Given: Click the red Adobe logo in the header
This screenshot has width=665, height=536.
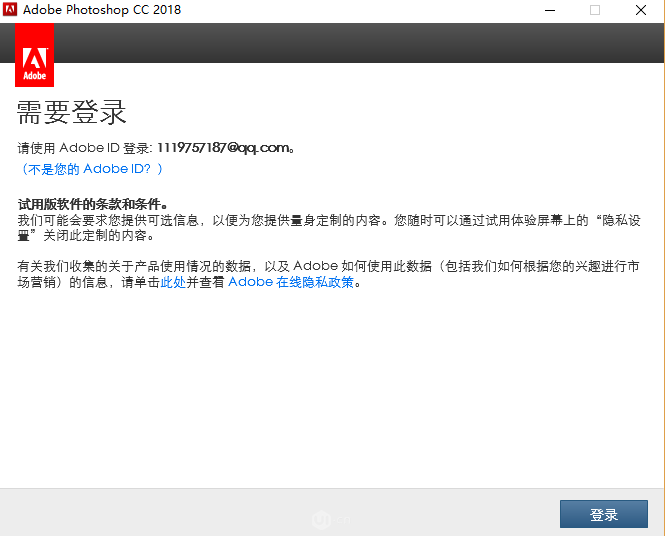Looking at the screenshot, I should [x=35, y=56].
